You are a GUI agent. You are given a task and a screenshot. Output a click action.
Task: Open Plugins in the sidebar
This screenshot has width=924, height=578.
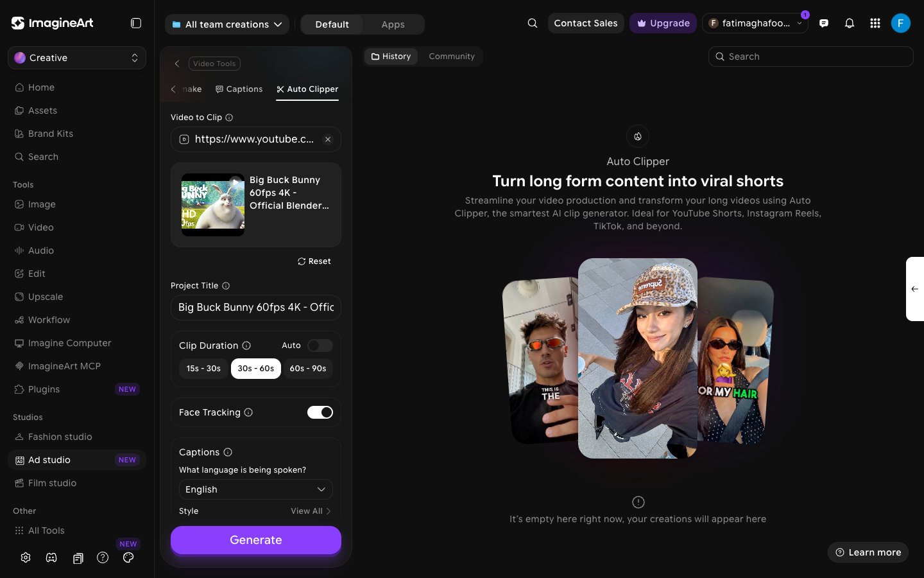tap(77, 389)
